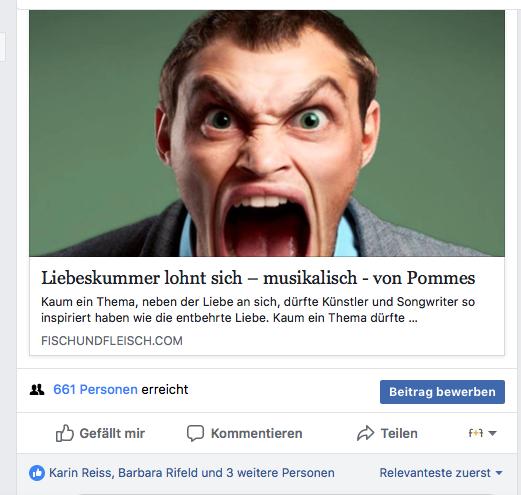
Task: Click the arrow beside Relevanteste zuerst
Action: point(499,473)
